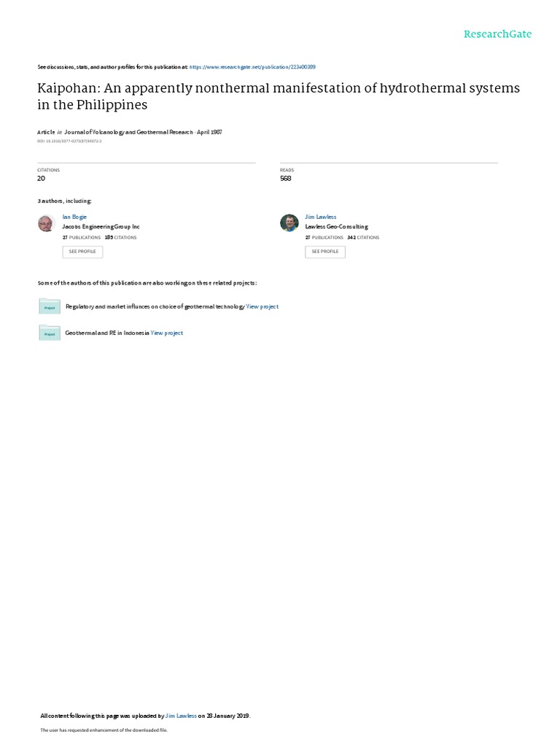Click the Kaipohan article title
Screen dimensions: 560x747
pyautogui.click(x=279, y=96)
